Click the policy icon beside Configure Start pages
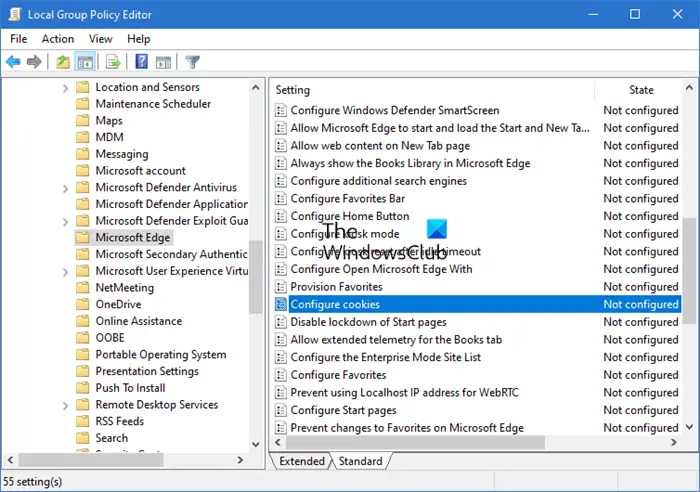Screen dimensions: 700x492 pos(280,410)
